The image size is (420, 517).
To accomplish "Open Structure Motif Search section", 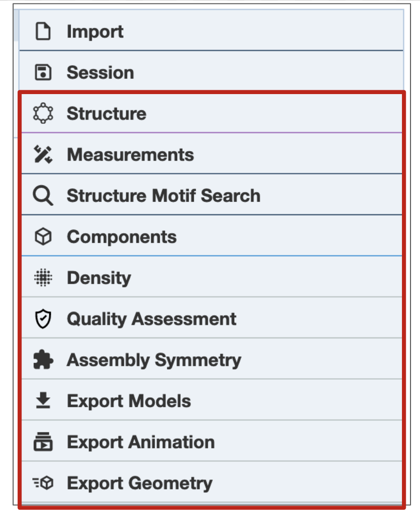I will pyautogui.click(x=163, y=196).
